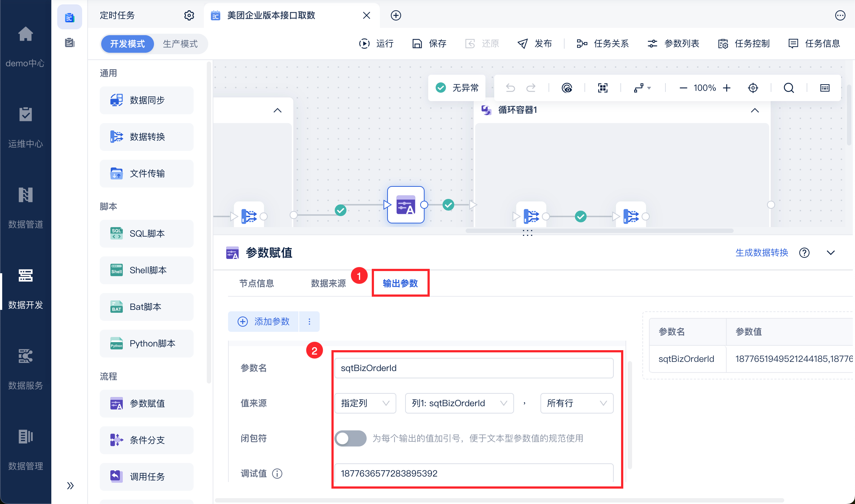
Task: Click the Publish (发布) paper-plane icon
Action: click(522, 44)
